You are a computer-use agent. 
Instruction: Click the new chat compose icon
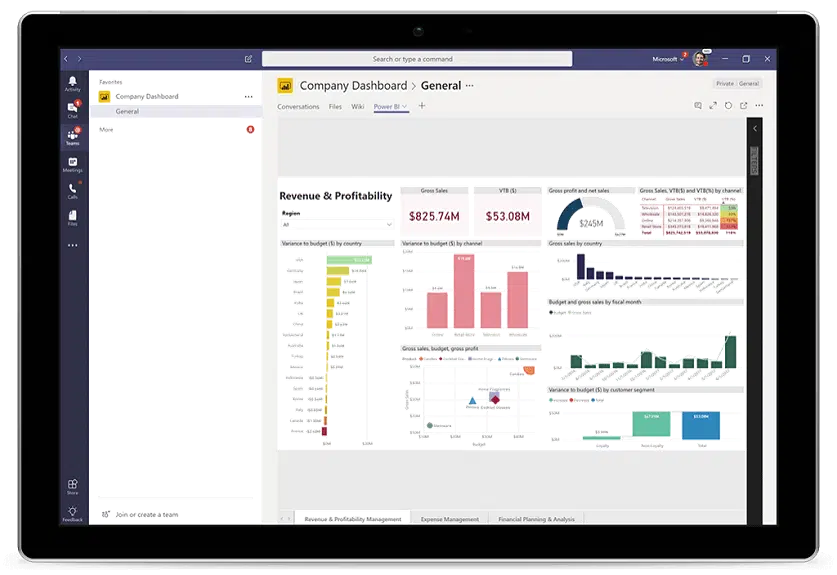(248, 59)
